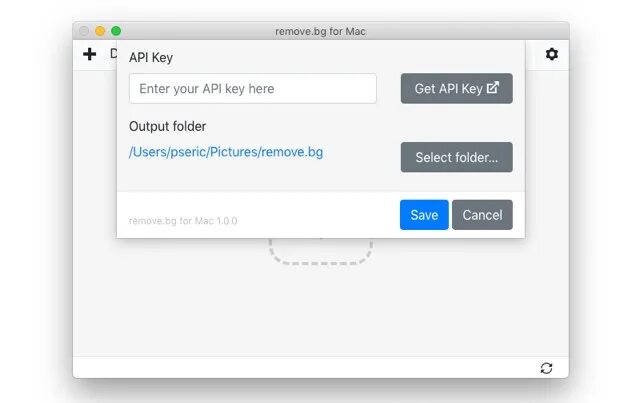Save the settings with the blue Save button
The image size is (640, 403).
424,215
